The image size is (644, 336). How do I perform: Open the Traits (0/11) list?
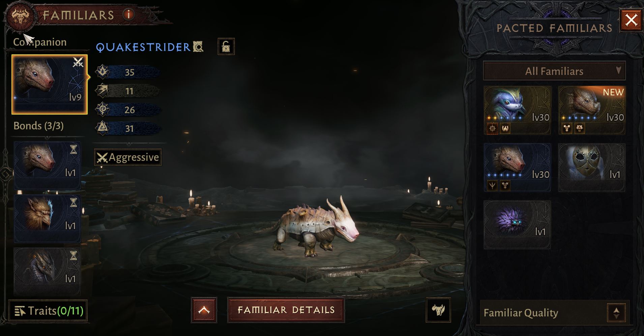coord(48,311)
